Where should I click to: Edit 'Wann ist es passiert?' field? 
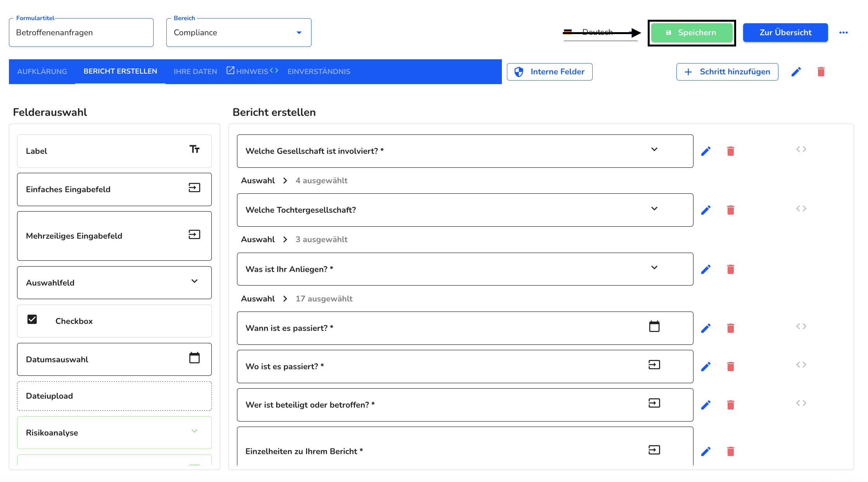[x=706, y=328]
